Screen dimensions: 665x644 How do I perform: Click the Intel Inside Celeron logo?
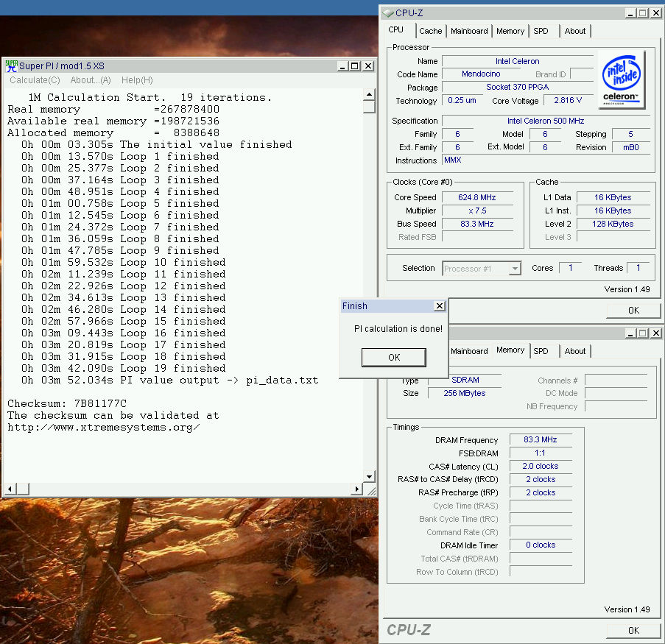pyautogui.click(x=622, y=79)
